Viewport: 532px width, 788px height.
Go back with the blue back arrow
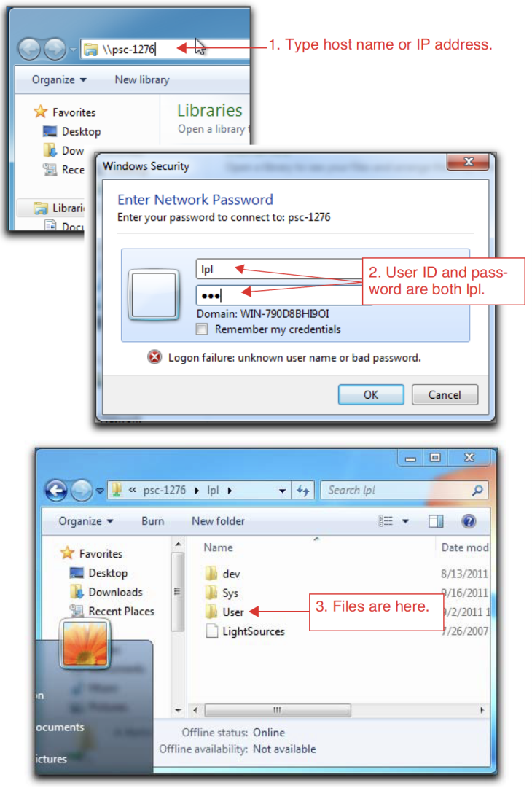point(56,491)
